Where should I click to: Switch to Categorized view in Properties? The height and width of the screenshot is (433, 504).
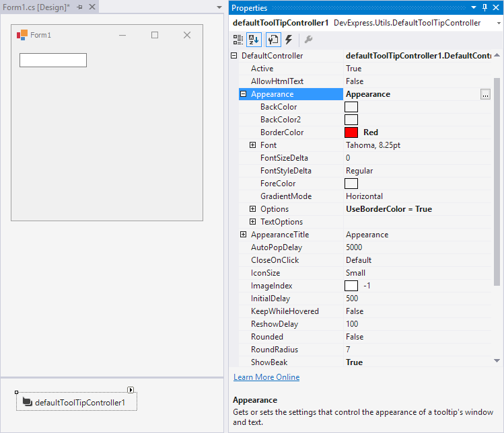(x=238, y=40)
